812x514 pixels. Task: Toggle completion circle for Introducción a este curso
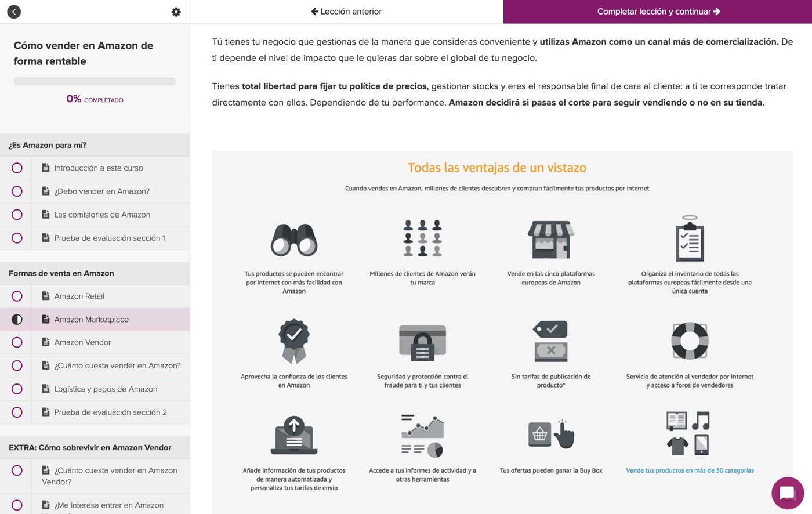17,168
